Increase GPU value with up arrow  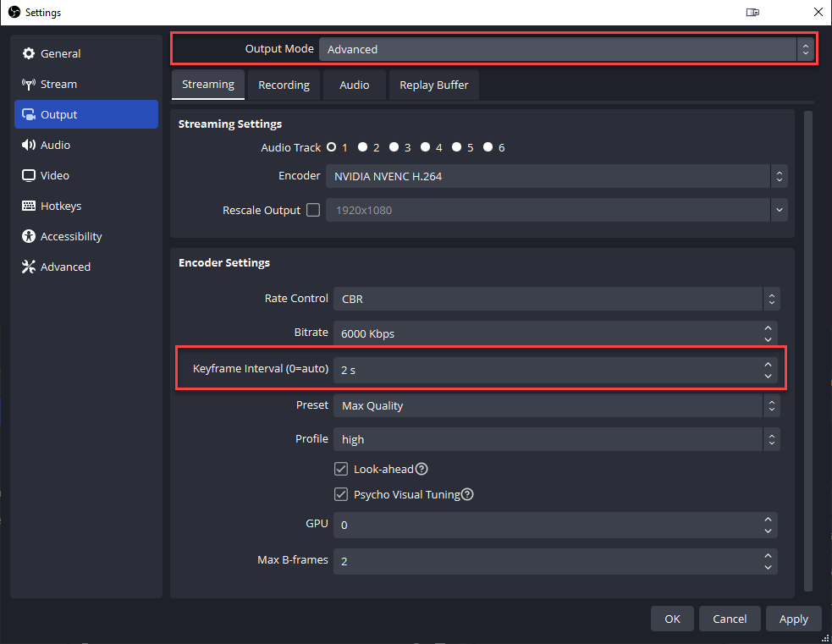click(768, 520)
